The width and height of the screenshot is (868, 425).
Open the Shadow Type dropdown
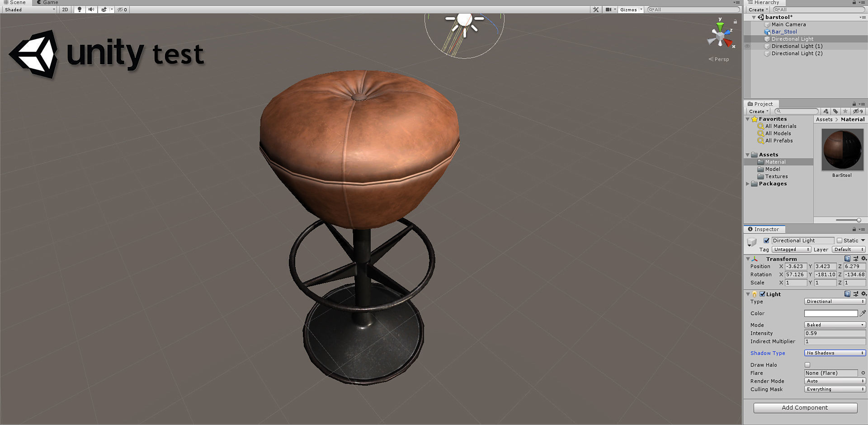point(835,353)
